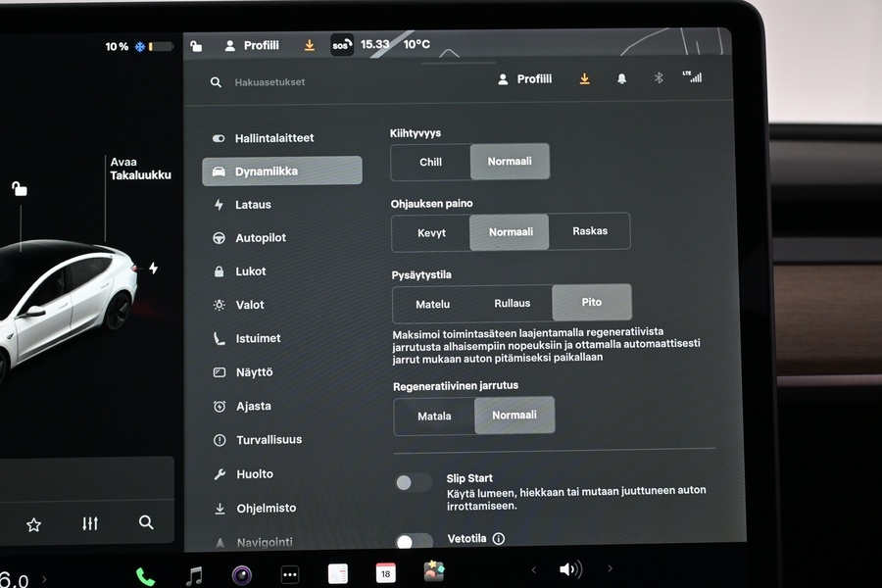882x588 pixels.
Task: Collapse media with the left chevron
Action: tap(533, 568)
